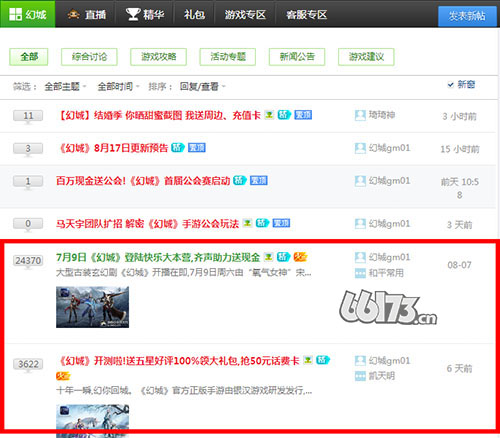500x438 pixels.
Task: Click the 置顶 badge on 结婚季 thread
Action: point(303,115)
